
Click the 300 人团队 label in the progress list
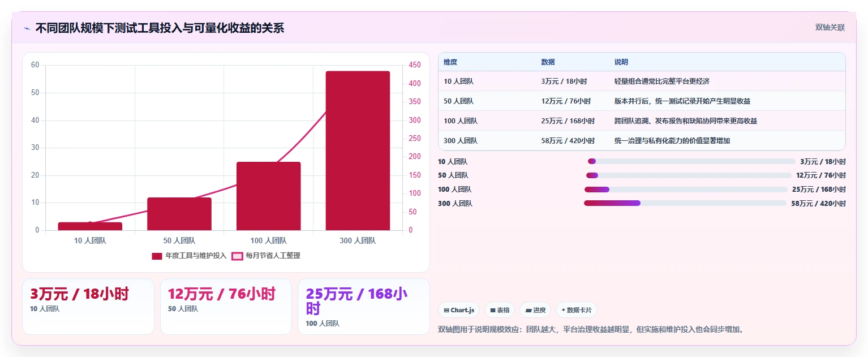click(455, 204)
